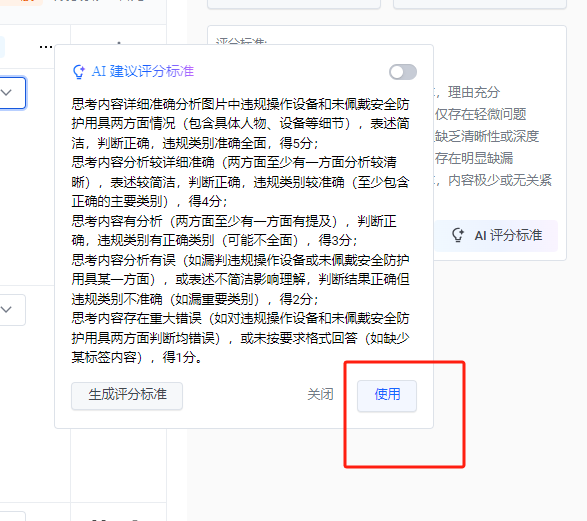Click the text ending 得2分
Viewport: 587px width, 521px height.
(240, 279)
